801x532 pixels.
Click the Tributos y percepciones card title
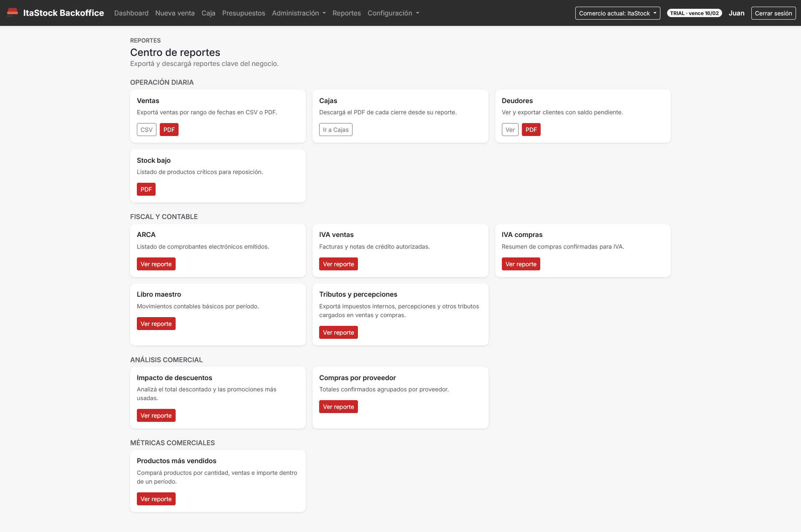[358, 294]
